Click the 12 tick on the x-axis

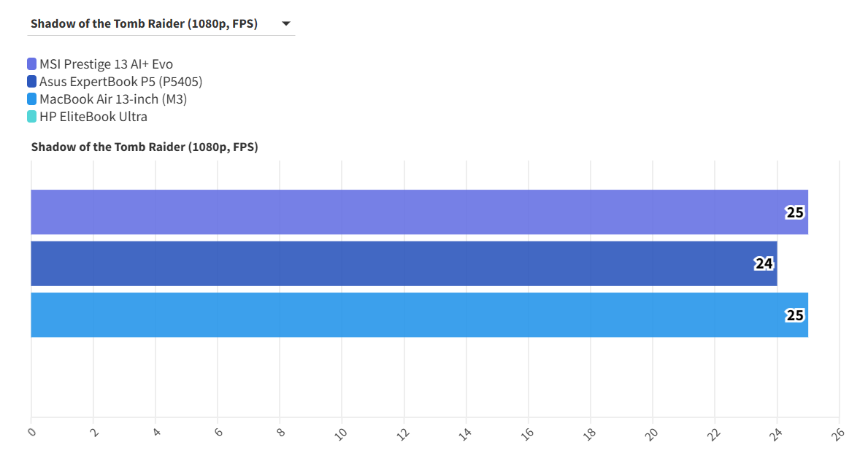[x=404, y=433]
